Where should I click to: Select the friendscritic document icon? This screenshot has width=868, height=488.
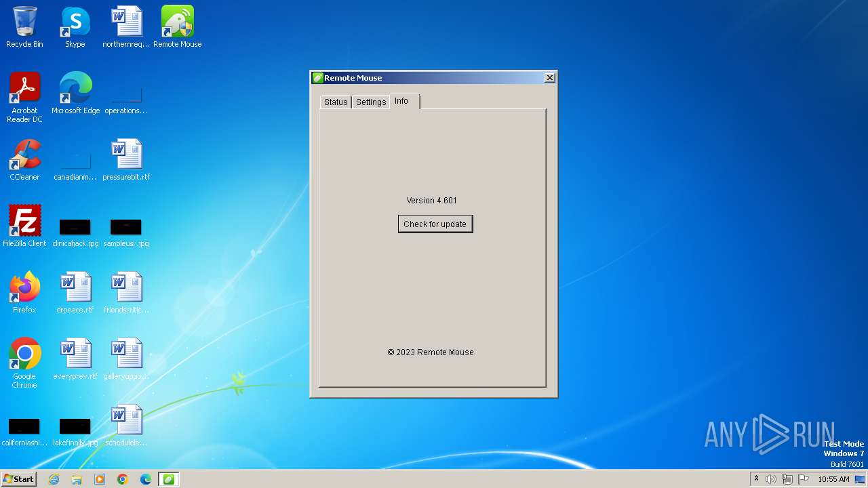(126, 293)
